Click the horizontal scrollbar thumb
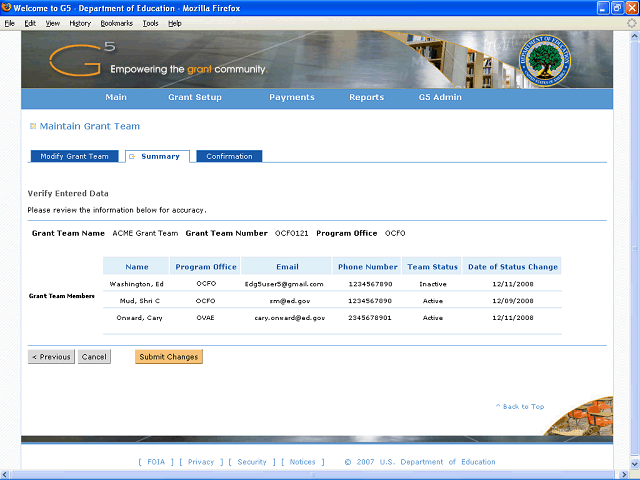 click(314, 475)
